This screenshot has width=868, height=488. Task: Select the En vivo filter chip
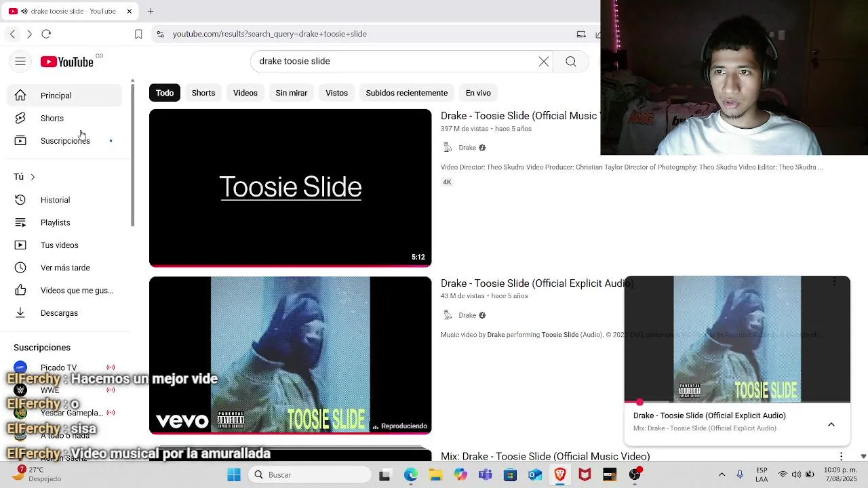tap(478, 93)
